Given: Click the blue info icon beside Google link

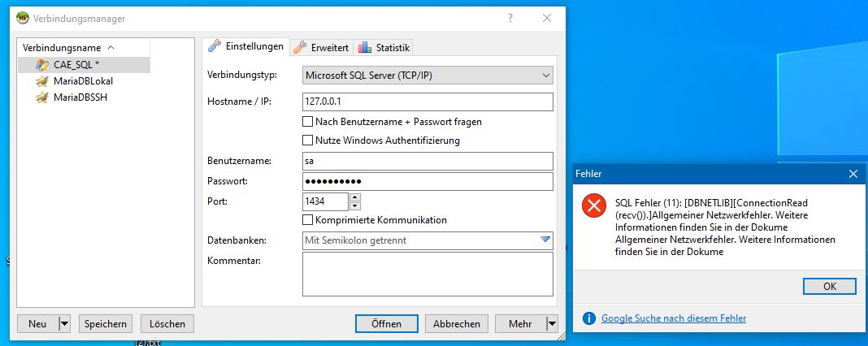Looking at the screenshot, I should 589,318.
